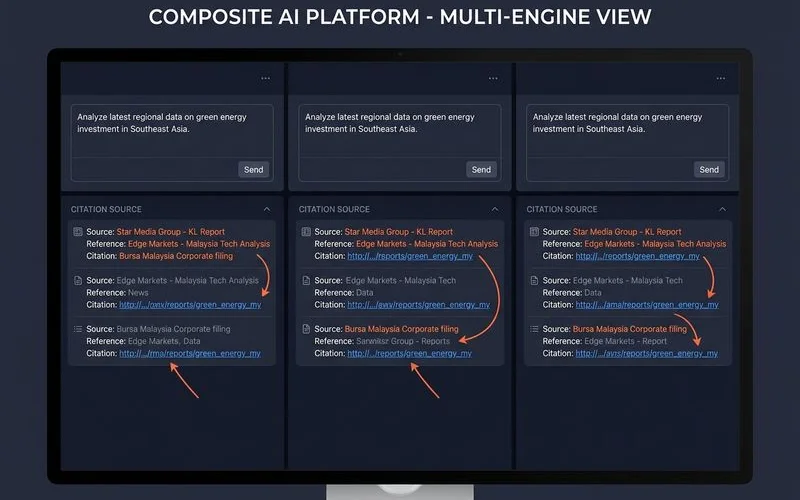
Task: Click middle panel's 'Sarwiksr Group - Reports' reference
Action: point(403,341)
